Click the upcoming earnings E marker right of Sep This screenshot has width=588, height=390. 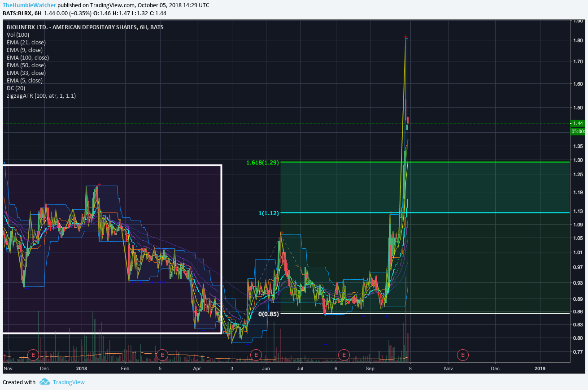(462, 355)
